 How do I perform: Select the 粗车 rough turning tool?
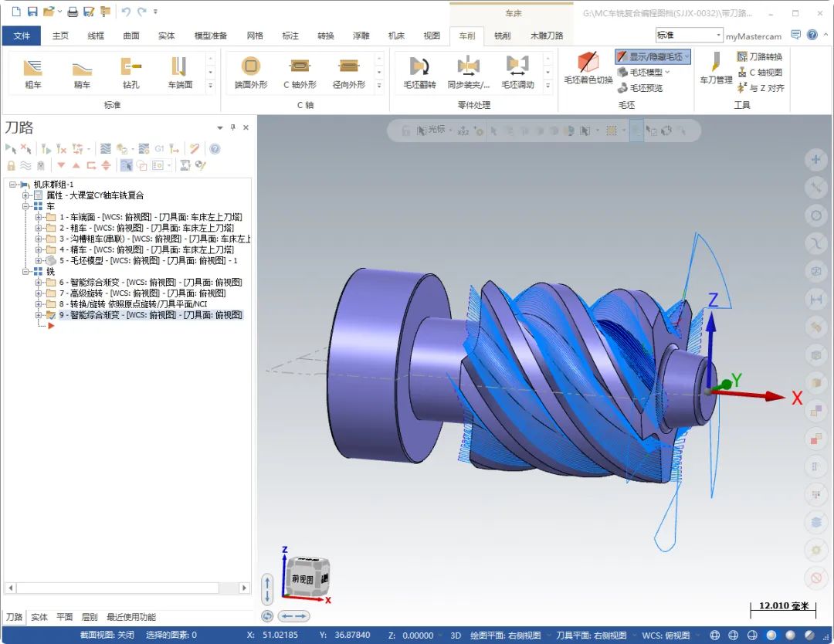pyautogui.click(x=32, y=72)
